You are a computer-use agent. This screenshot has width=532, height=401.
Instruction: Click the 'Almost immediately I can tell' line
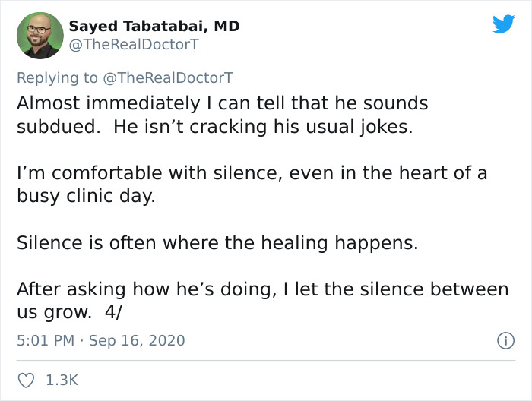tap(222, 103)
